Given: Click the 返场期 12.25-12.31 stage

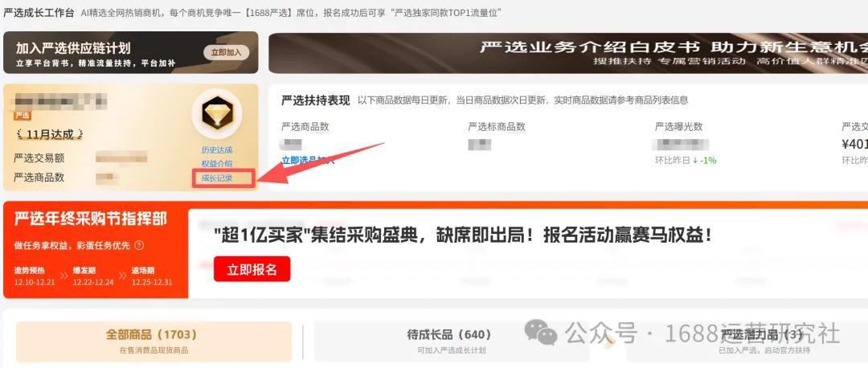Looking at the screenshot, I should point(152,276).
